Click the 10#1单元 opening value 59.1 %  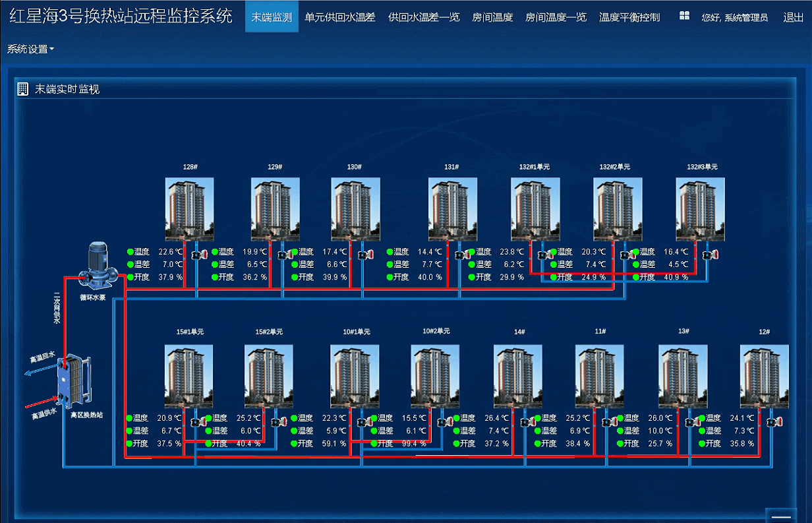(334, 443)
